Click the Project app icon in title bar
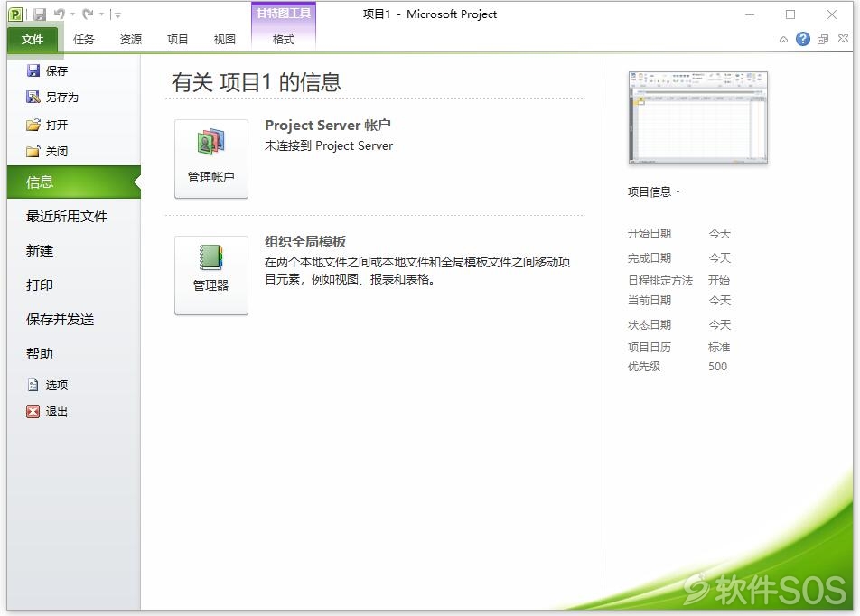The image size is (860, 616). pos(15,14)
